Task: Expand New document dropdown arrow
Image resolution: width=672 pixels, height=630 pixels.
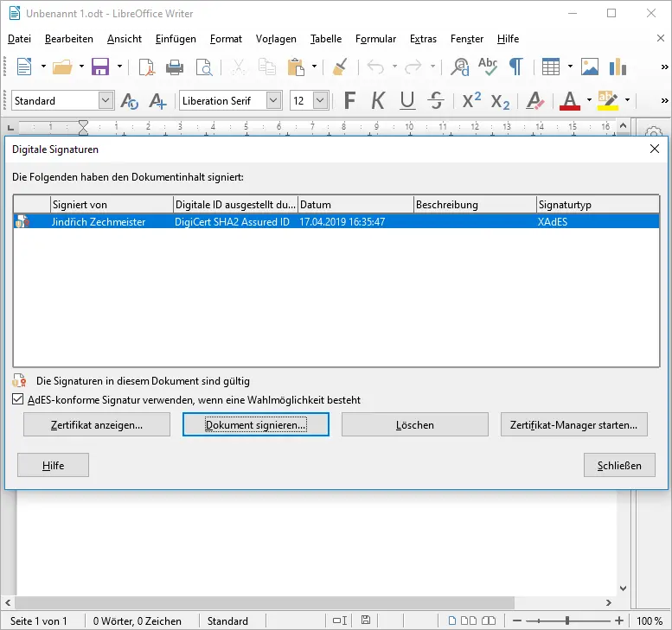Action: (x=43, y=67)
